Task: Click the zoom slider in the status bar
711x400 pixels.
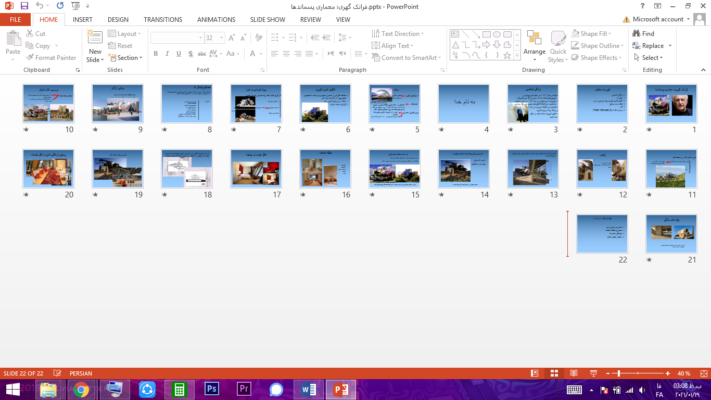Action: 619,374
